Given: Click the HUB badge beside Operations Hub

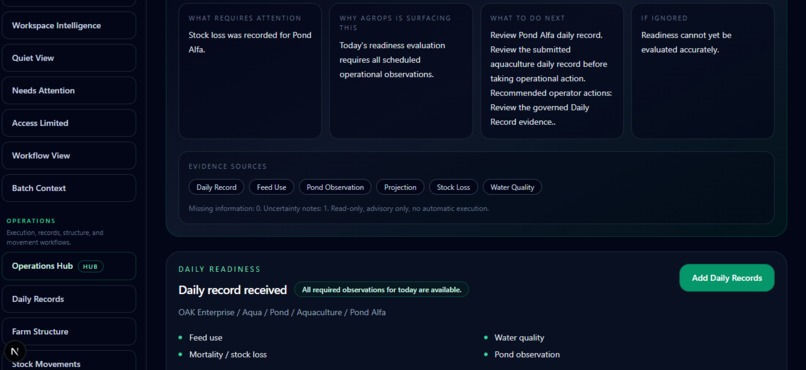Looking at the screenshot, I should click(90, 266).
